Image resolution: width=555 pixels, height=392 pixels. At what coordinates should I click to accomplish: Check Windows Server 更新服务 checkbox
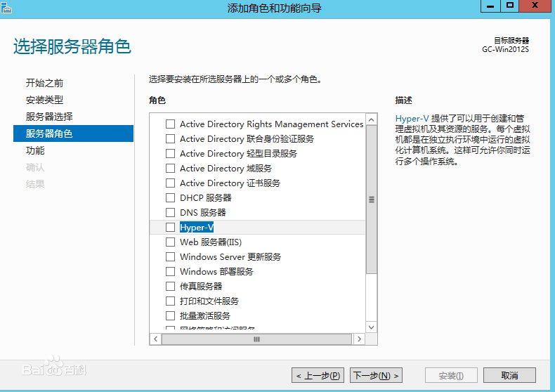170,257
